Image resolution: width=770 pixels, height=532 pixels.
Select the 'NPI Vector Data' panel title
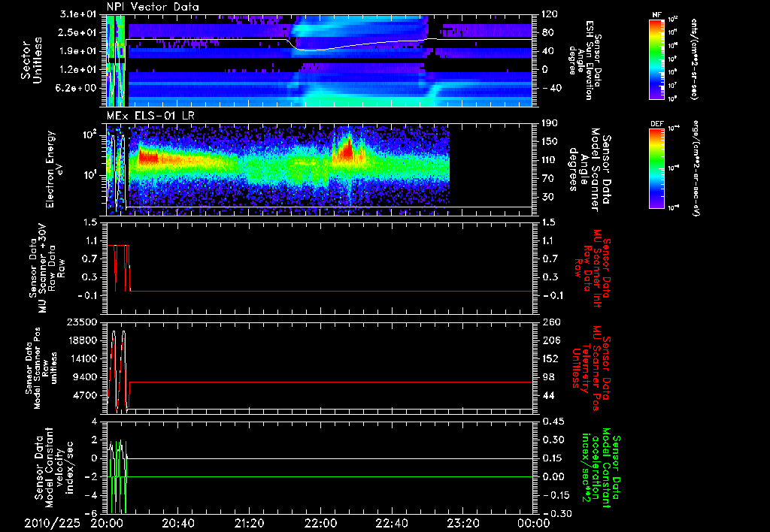click(x=153, y=7)
